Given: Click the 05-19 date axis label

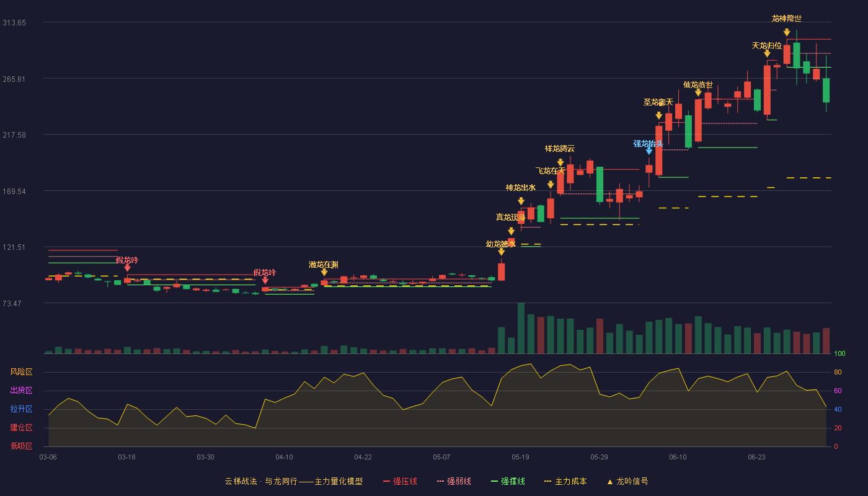Looking at the screenshot, I should click(520, 457).
